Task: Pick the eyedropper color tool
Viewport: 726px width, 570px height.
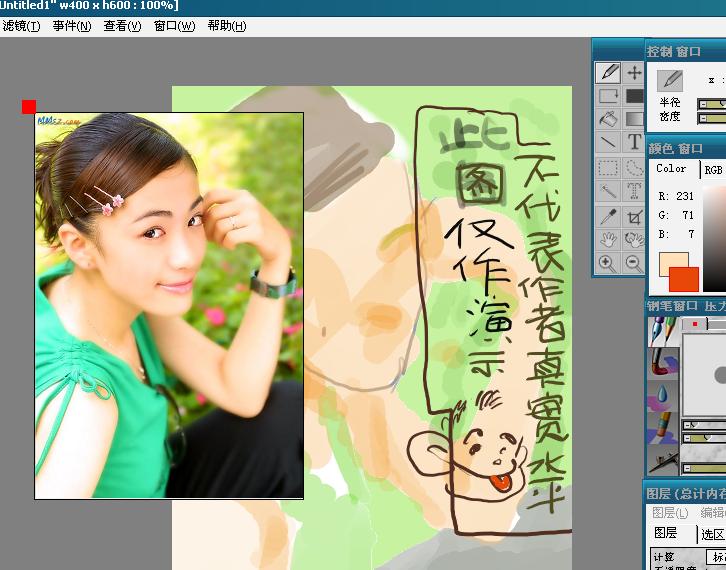Action: [x=608, y=216]
